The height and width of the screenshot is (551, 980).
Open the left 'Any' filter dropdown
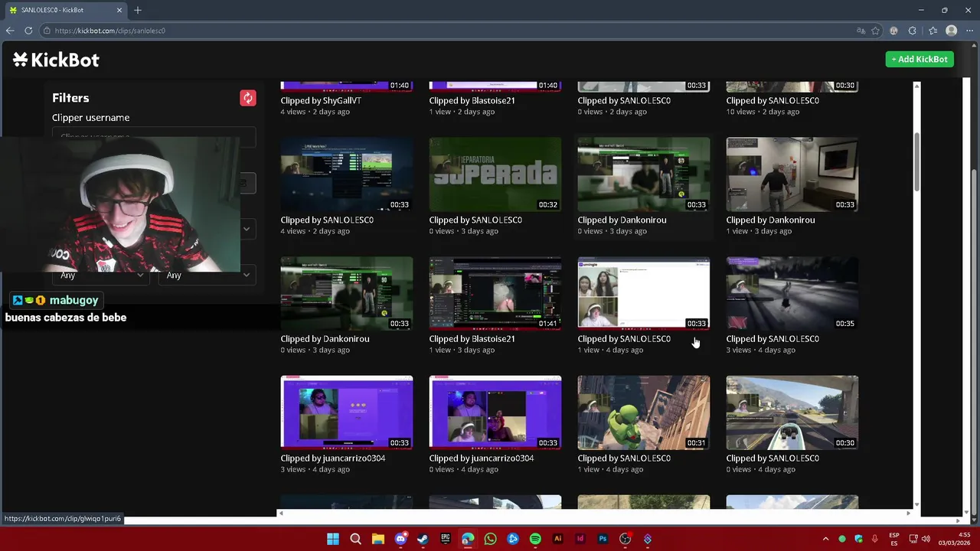[x=101, y=275]
